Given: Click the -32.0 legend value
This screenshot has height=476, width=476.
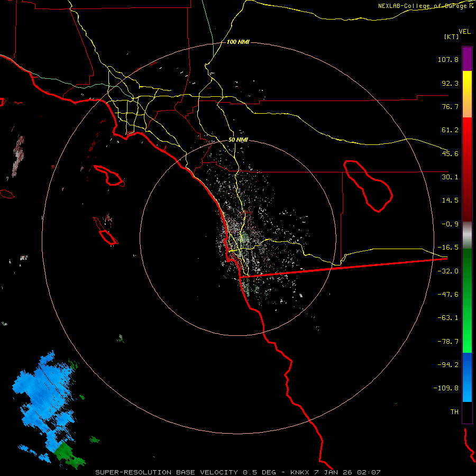Looking at the screenshot, I should pos(448,271).
